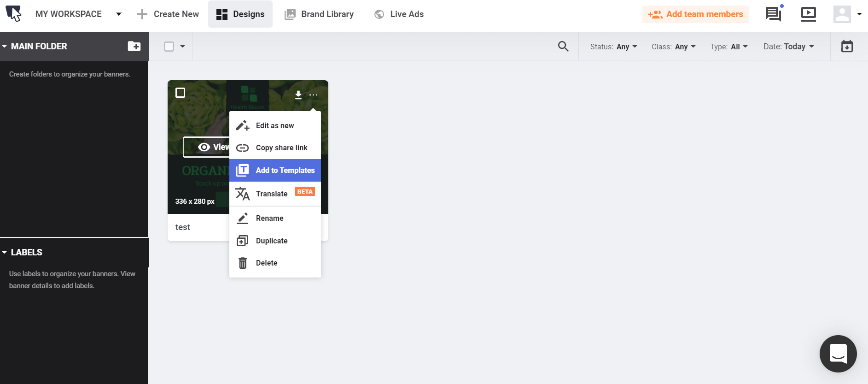Click Add team members button

(695, 14)
